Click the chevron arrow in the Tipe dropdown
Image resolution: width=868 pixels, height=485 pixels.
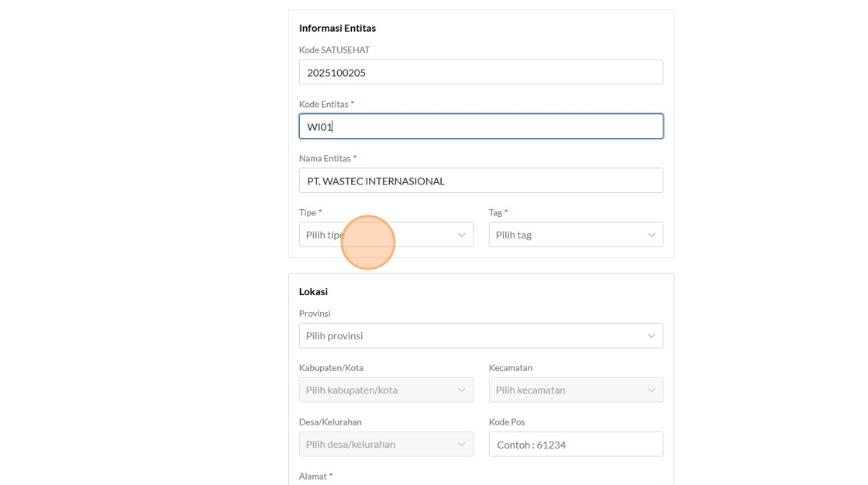pos(461,235)
